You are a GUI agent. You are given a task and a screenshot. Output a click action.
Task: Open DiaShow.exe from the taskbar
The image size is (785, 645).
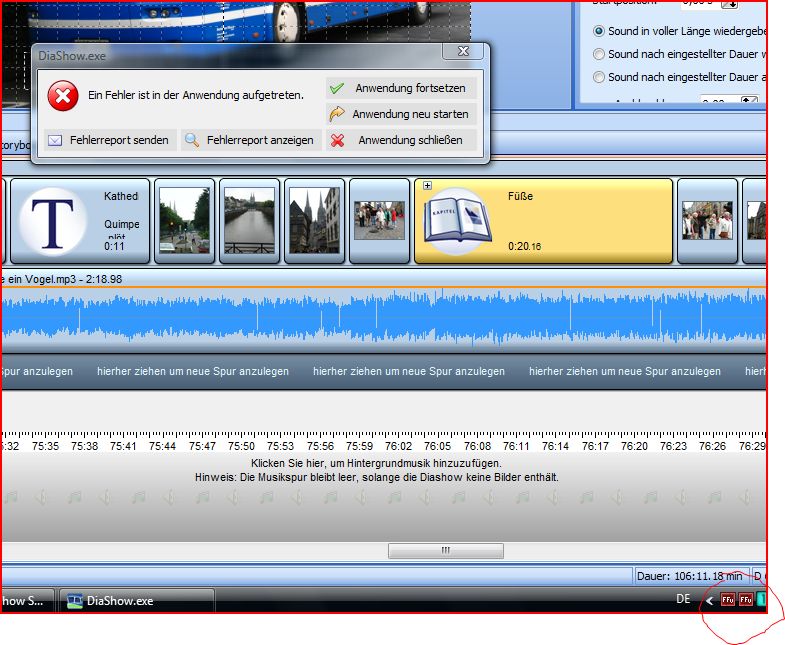click(137, 601)
